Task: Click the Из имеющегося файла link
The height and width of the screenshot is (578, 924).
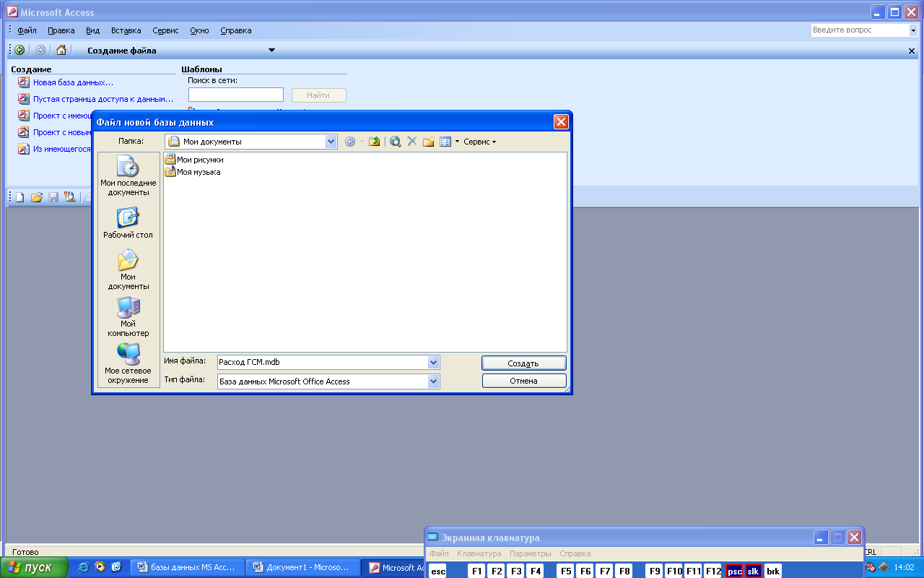Action: pos(62,149)
